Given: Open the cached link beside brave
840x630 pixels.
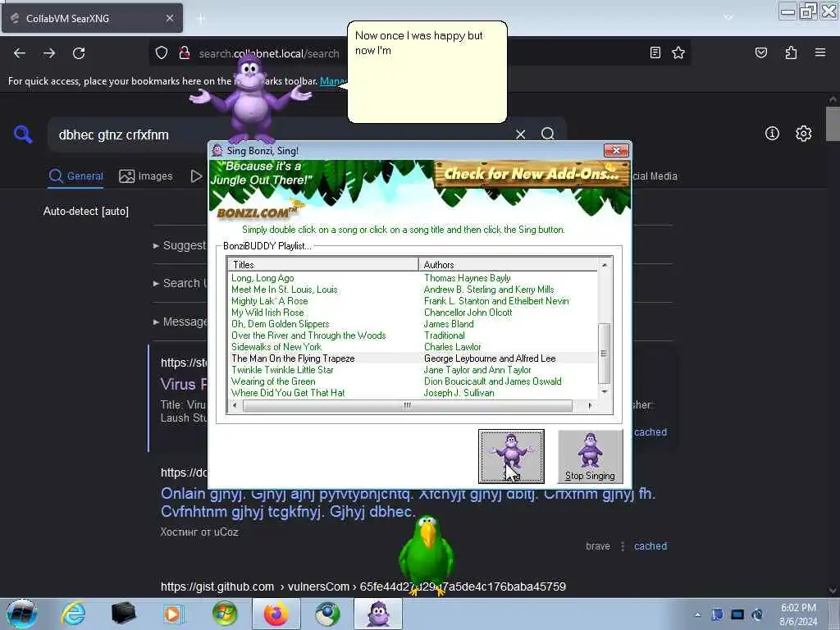Looking at the screenshot, I should click(651, 546).
